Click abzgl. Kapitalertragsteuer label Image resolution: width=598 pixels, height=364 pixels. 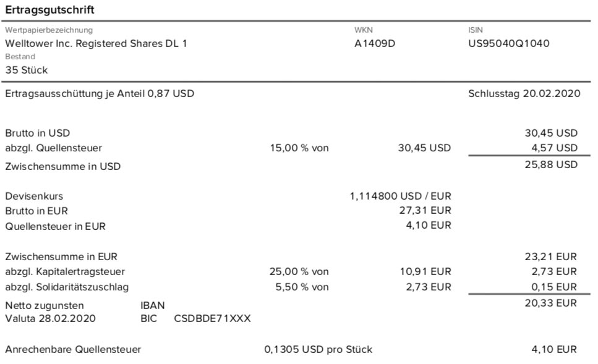click(65, 272)
